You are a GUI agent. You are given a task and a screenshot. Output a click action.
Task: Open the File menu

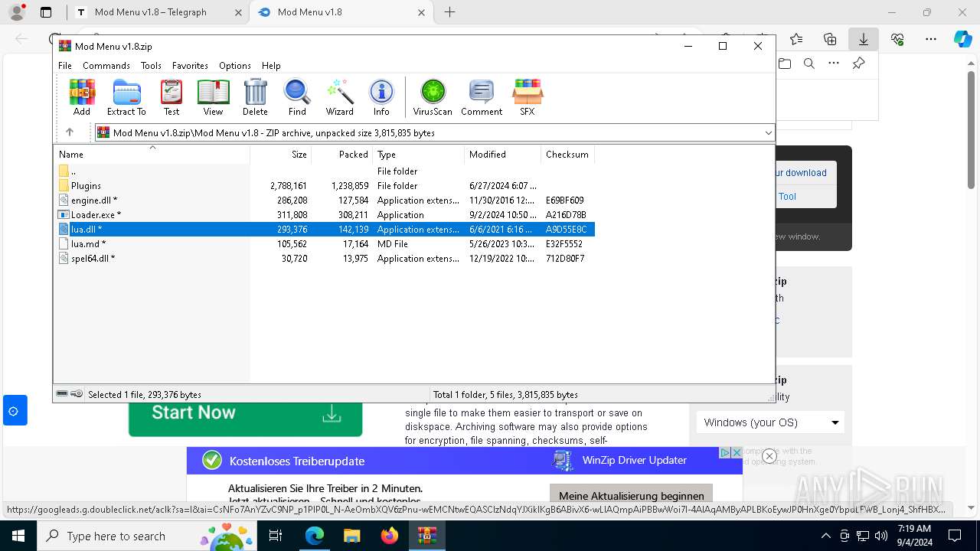[65, 66]
